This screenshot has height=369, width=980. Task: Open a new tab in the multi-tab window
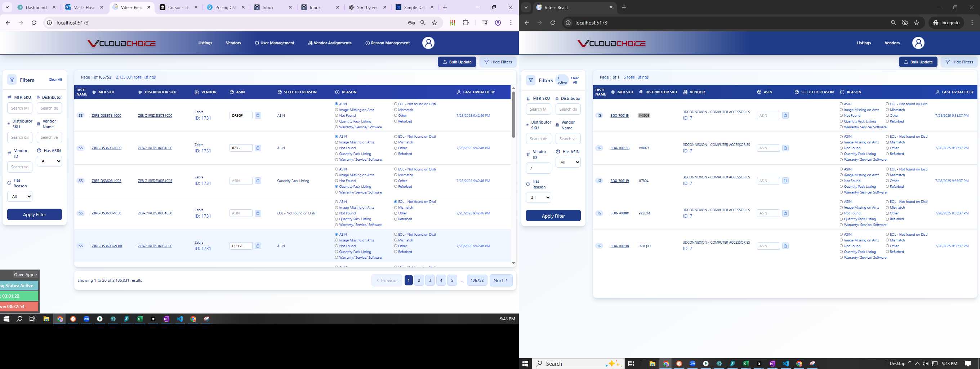[x=445, y=7]
